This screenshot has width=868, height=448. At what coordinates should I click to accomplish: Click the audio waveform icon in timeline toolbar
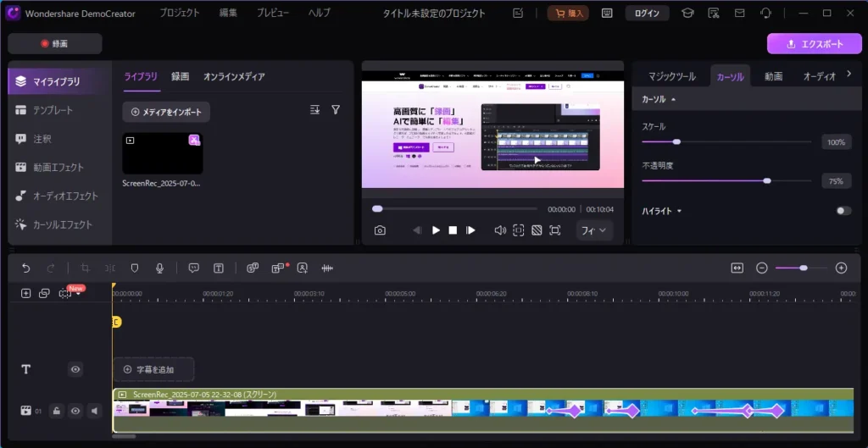(x=326, y=268)
